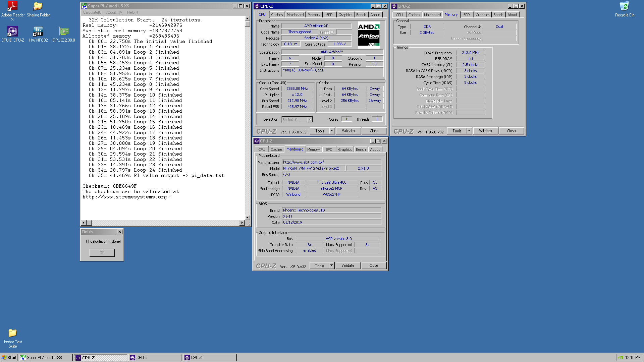
Task: Open Adobe Reader XI desktop icon
Action: (x=13, y=11)
